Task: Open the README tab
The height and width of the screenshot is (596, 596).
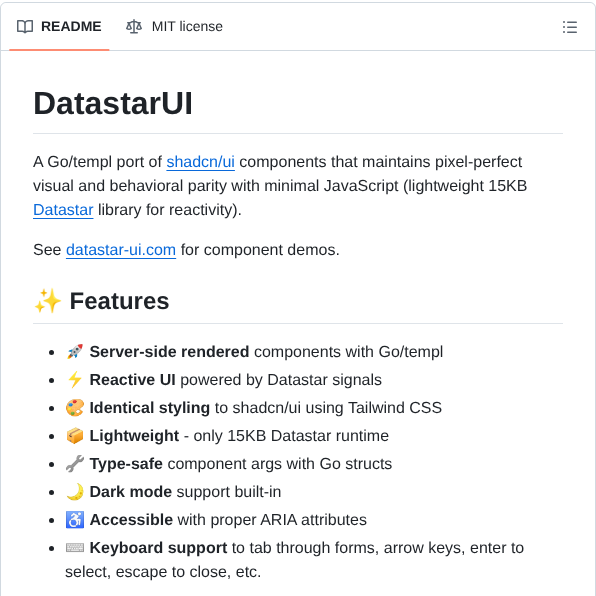Action: [x=59, y=27]
